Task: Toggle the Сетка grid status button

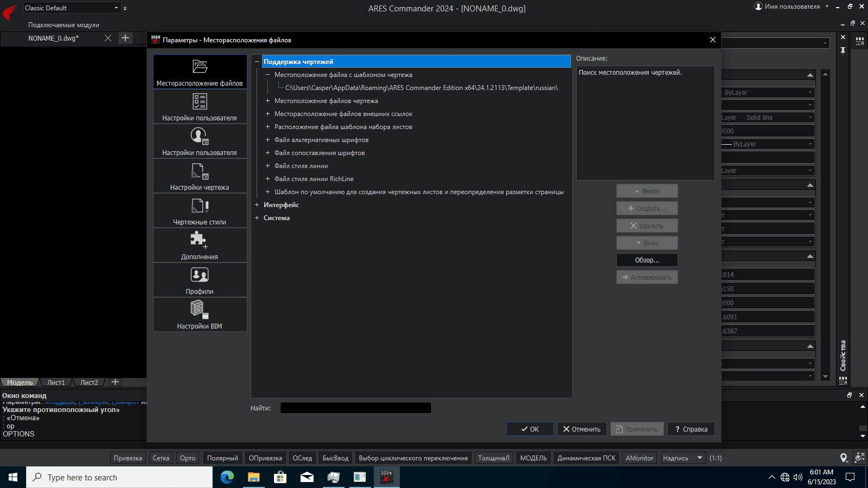Action: click(x=161, y=458)
